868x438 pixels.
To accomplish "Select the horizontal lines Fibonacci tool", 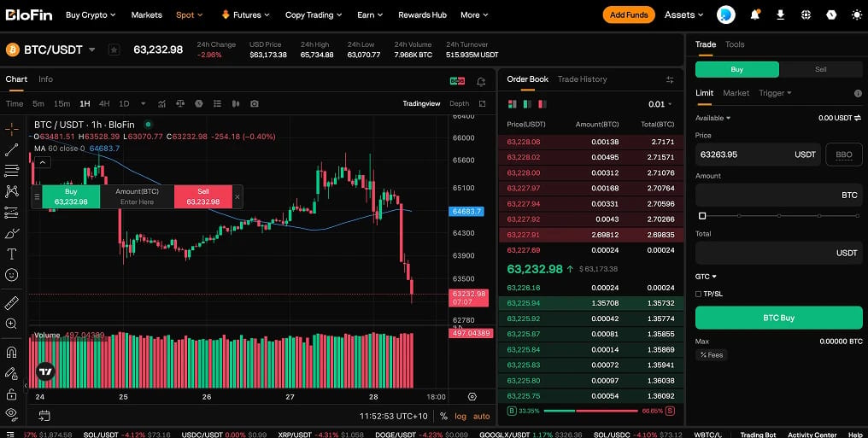I will pyautogui.click(x=12, y=171).
